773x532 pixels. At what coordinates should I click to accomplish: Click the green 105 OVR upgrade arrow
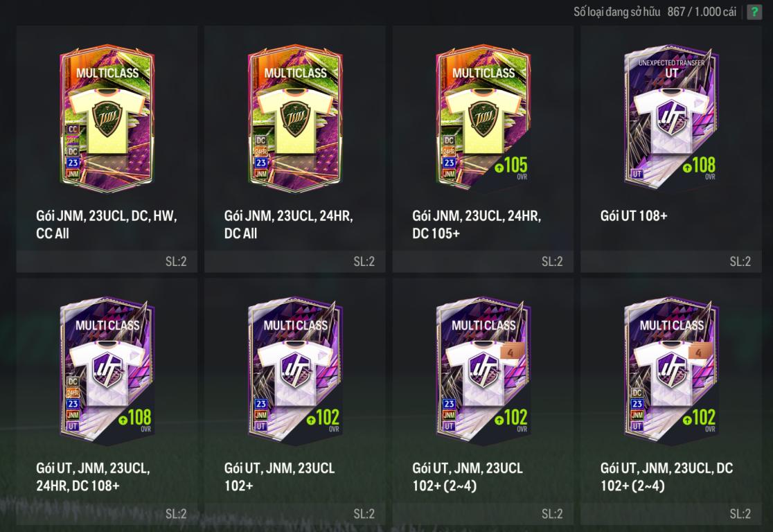(x=499, y=168)
